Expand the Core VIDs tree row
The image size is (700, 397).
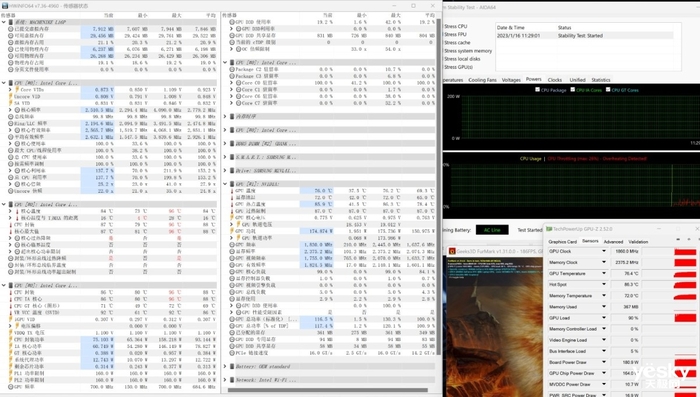coord(10,90)
